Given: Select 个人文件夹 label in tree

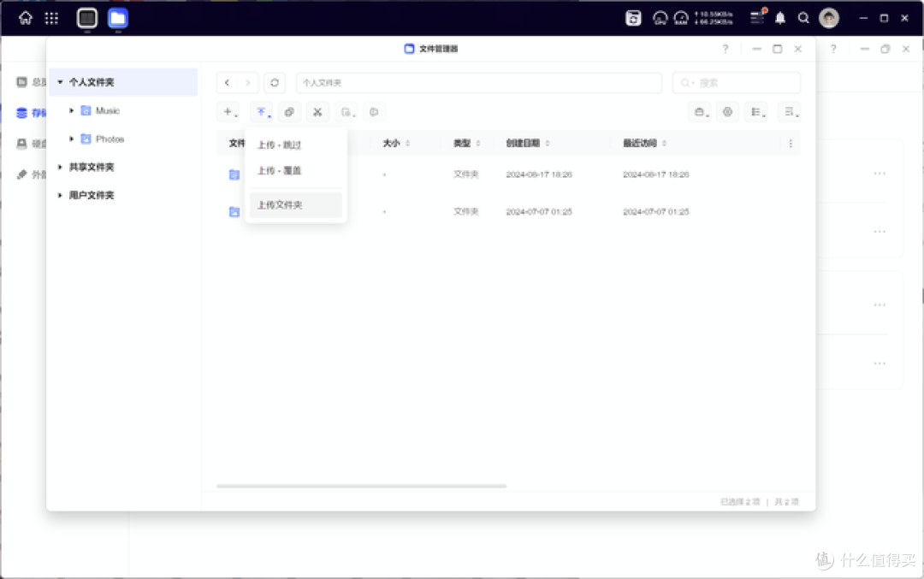Looking at the screenshot, I should pyautogui.click(x=92, y=82).
